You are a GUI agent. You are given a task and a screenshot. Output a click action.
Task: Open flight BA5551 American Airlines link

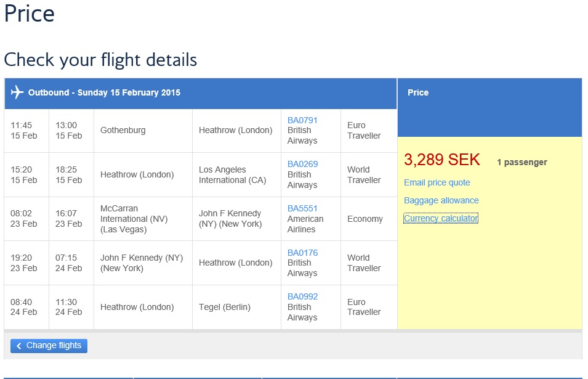[302, 208]
